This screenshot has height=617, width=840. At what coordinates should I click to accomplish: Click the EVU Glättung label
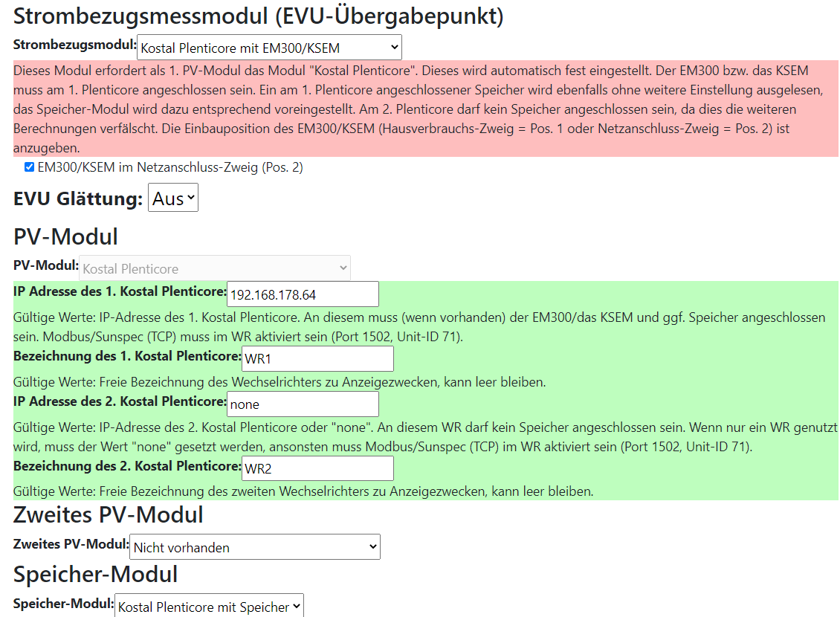coord(78,198)
